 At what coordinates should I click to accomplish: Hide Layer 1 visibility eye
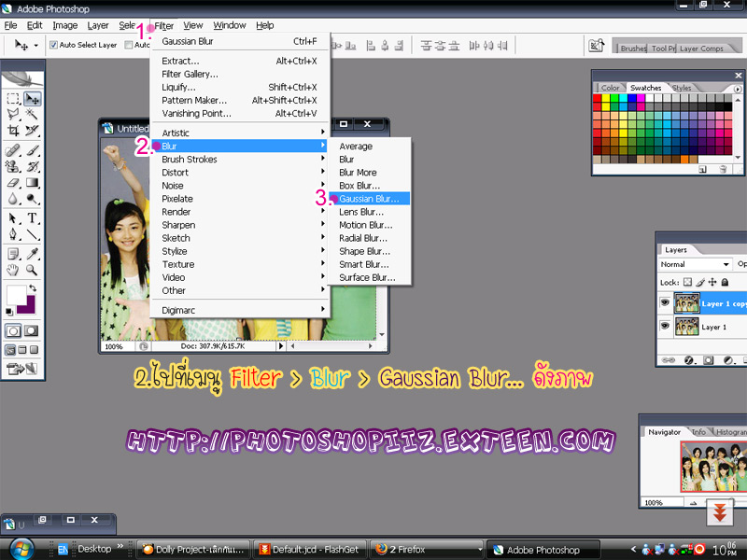point(665,326)
